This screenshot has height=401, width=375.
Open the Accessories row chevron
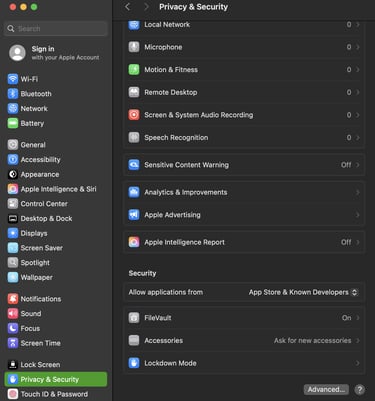(x=358, y=341)
